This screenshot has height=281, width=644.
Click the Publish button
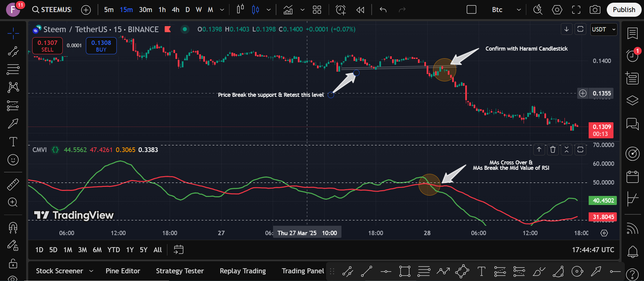(x=624, y=10)
